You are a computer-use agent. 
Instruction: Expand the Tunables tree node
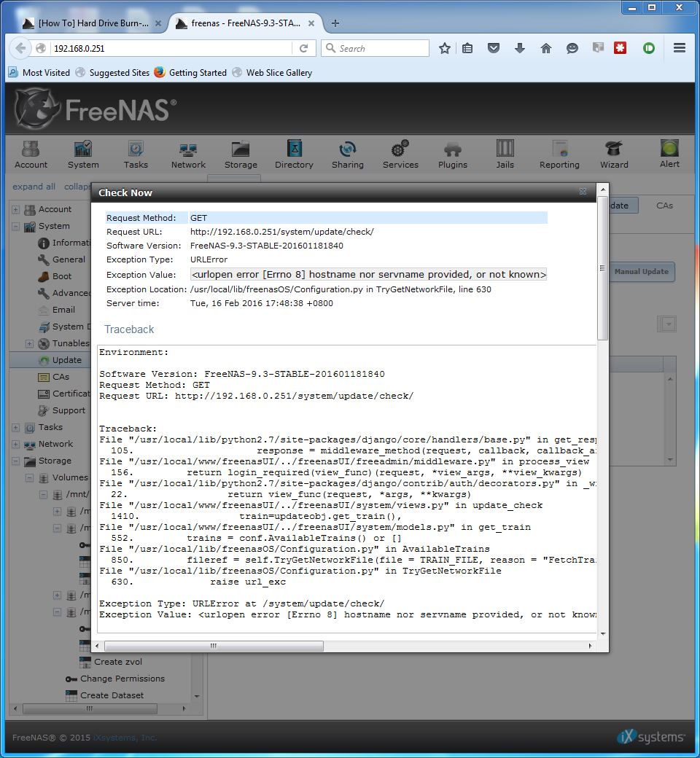pyautogui.click(x=29, y=344)
